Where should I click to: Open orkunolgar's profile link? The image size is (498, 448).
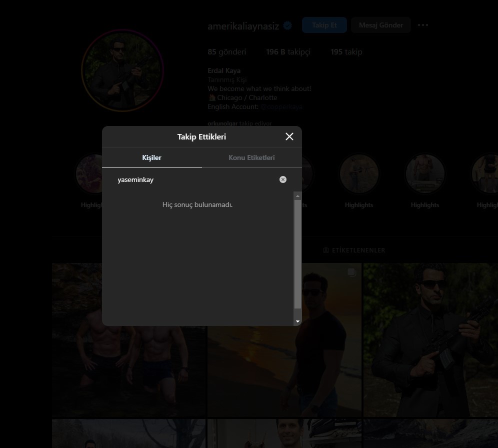pyautogui.click(x=222, y=123)
